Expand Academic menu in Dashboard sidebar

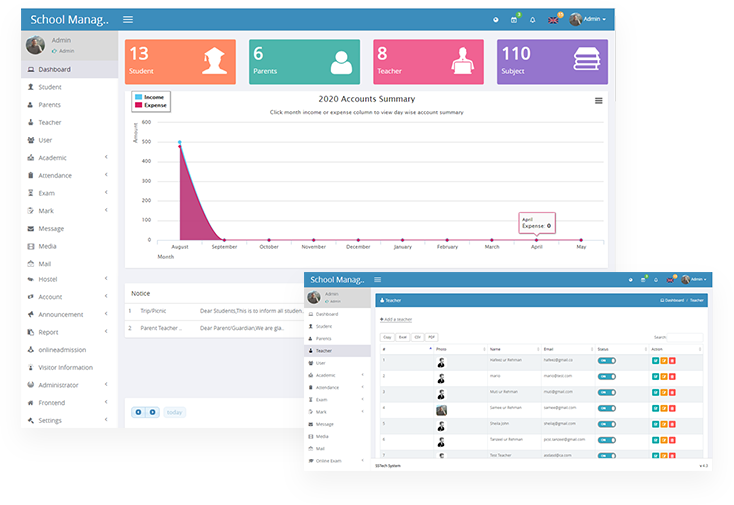[x=69, y=158]
